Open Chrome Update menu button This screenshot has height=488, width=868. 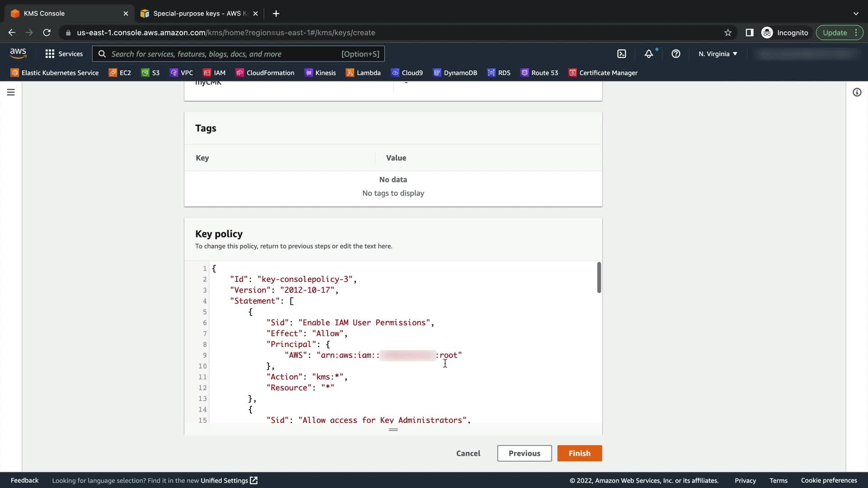839,33
